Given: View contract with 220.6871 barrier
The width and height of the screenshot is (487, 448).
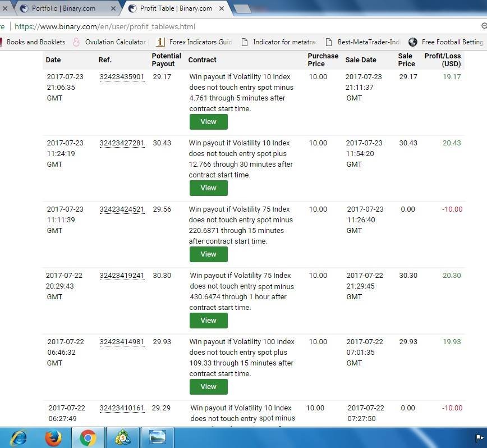Looking at the screenshot, I should (208, 254).
